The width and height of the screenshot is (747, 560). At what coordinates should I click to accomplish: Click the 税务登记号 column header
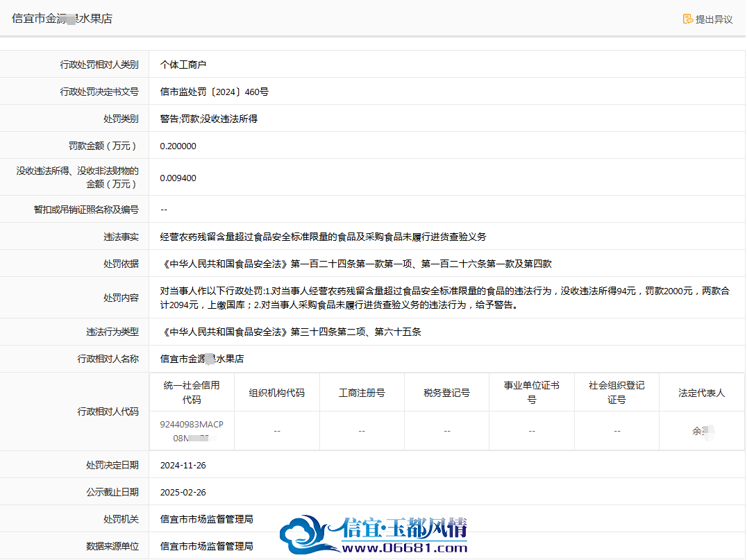pos(447,393)
